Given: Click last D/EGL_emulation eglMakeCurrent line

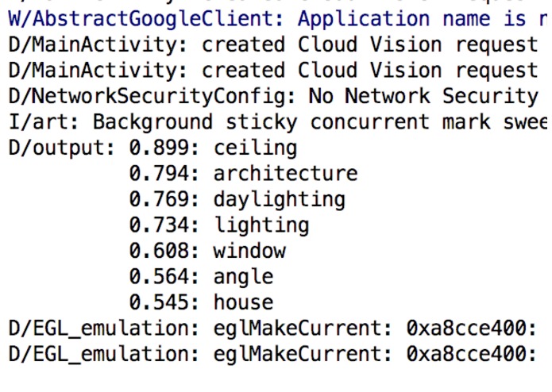Looking at the screenshot, I should [x=272, y=354].
